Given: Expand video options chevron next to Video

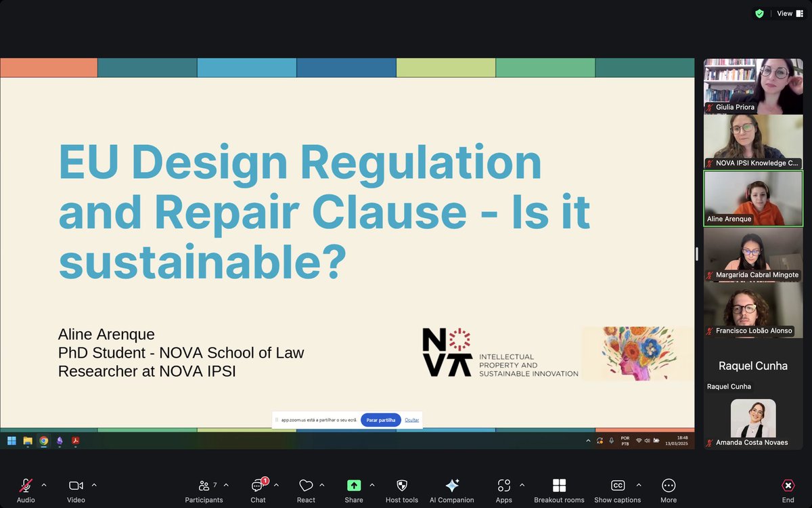Looking at the screenshot, I should coord(94,485).
